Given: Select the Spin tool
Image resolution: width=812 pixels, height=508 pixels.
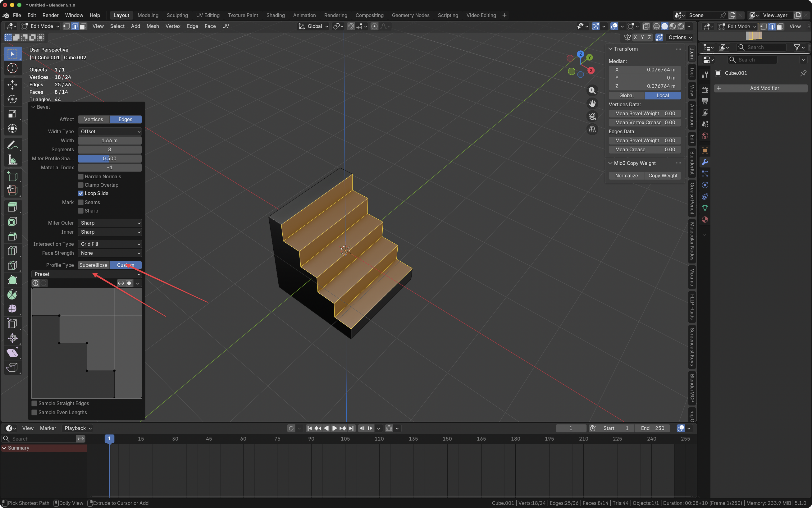Looking at the screenshot, I should tap(12, 295).
